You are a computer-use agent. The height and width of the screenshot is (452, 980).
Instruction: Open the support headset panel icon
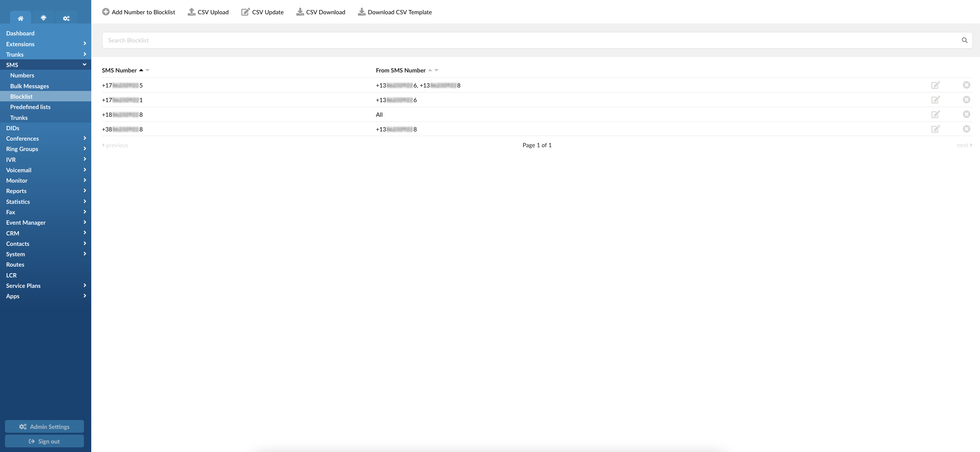[x=44, y=18]
